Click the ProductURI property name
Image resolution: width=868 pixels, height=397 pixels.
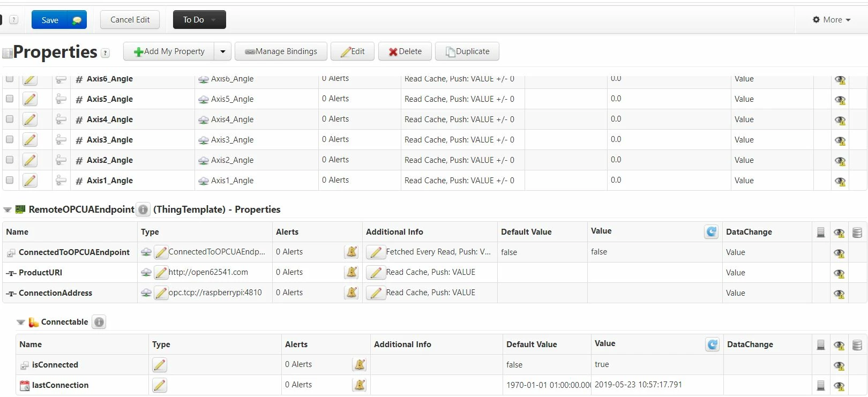tap(40, 273)
